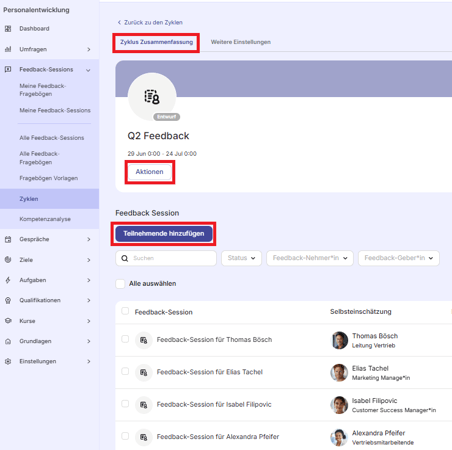
Task: Select checkbox for Isabel Filipovic session
Action: pyautogui.click(x=125, y=404)
